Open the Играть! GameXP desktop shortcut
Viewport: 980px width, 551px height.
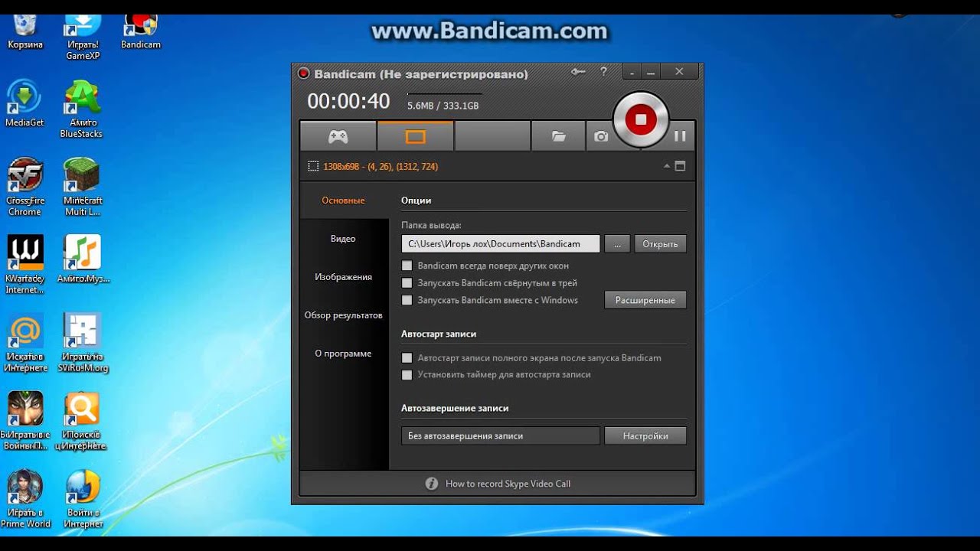point(83,34)
